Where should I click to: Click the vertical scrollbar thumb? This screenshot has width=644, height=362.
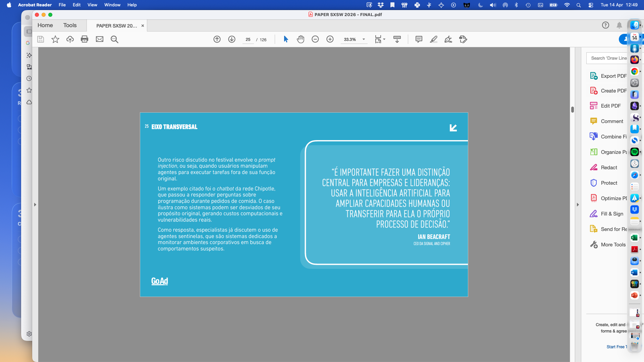[x=573, y=110]
